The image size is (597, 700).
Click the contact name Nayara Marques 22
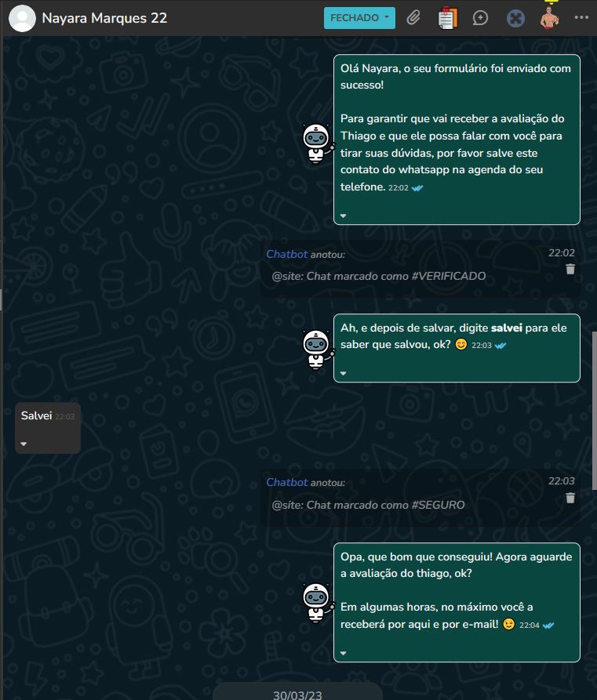(x=104, y=18)
